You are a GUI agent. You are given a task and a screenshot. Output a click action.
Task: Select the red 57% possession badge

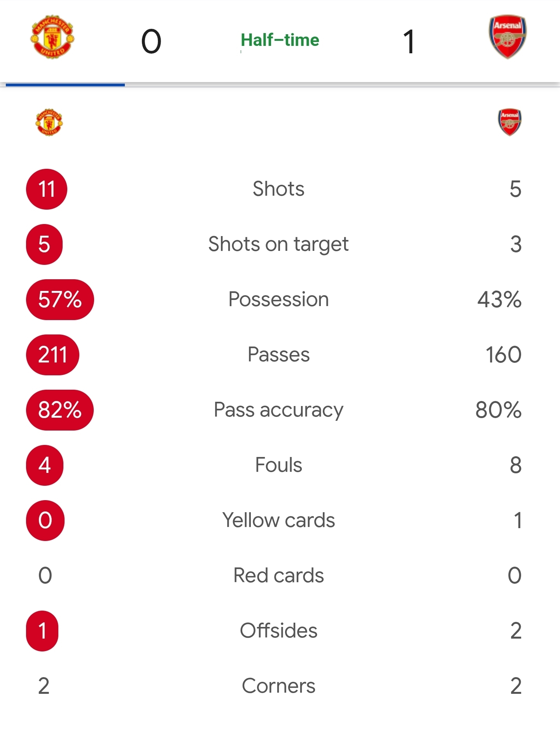(x=60, y=299)
